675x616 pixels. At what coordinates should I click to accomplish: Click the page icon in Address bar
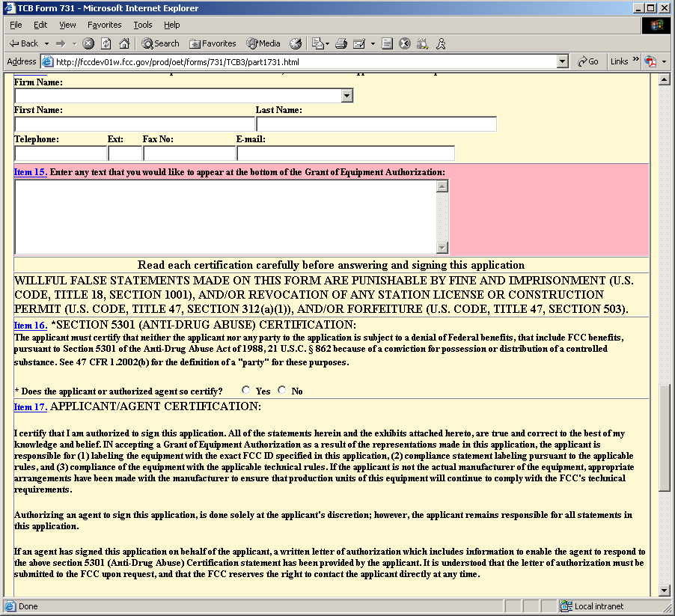coord(47,61)
